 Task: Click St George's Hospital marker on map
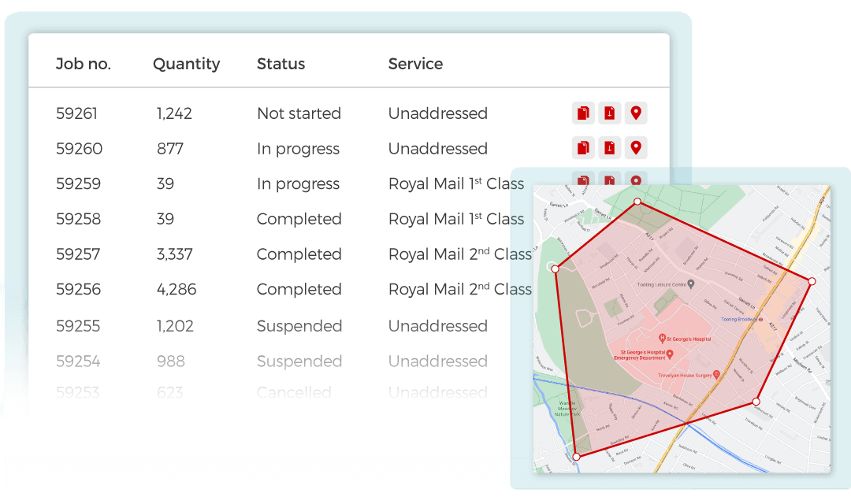pos(663,339)
